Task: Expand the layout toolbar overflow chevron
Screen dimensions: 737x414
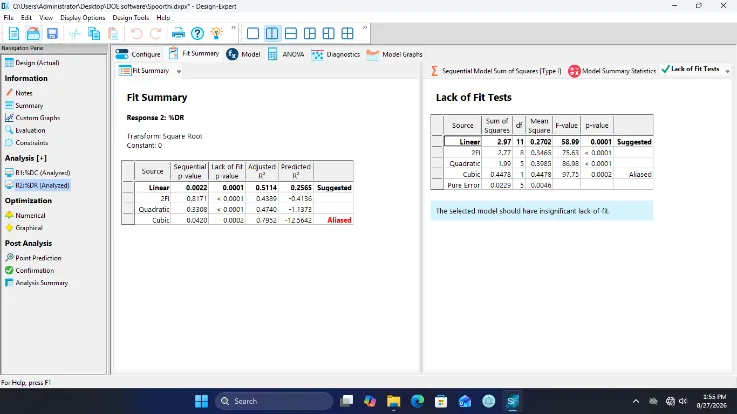Action: click(365, 28)
